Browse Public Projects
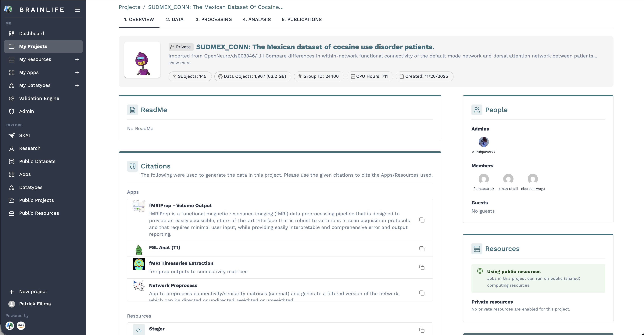644x335 pixels. (x=43, y=200)
